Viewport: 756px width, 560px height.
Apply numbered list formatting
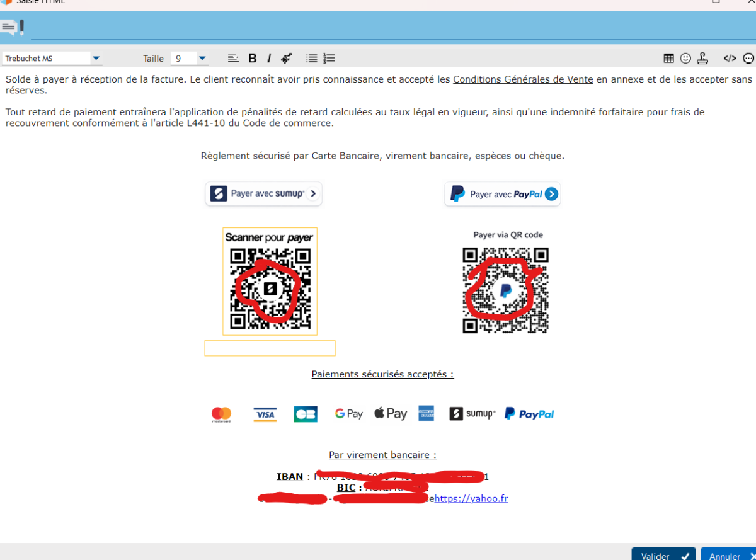point(329,59)
